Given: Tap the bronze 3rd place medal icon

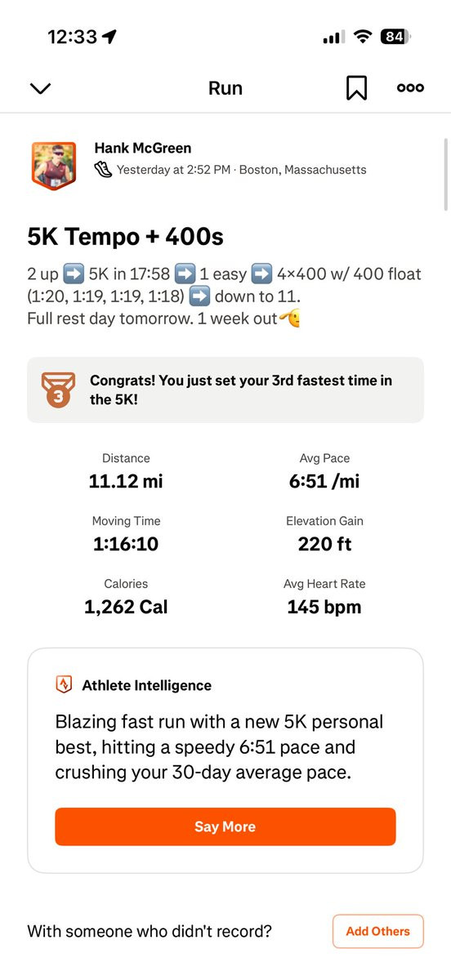Looking at the screenshot, I should (x=59, y=390).
